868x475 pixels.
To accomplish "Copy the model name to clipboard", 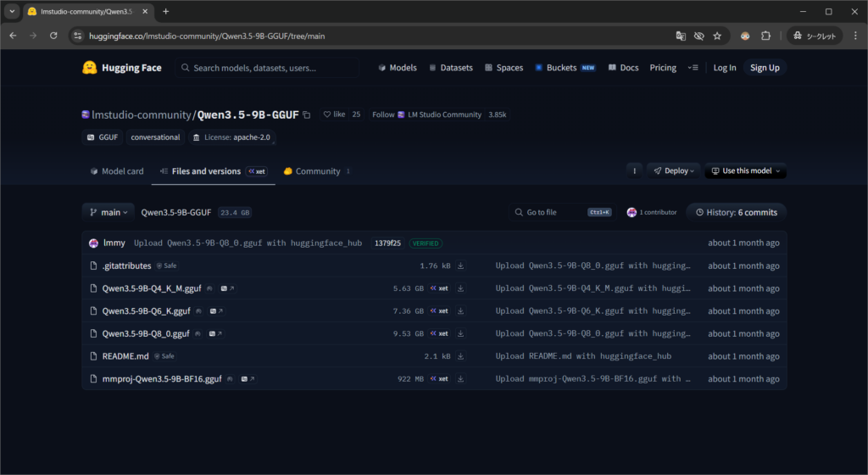I will 307,115.
